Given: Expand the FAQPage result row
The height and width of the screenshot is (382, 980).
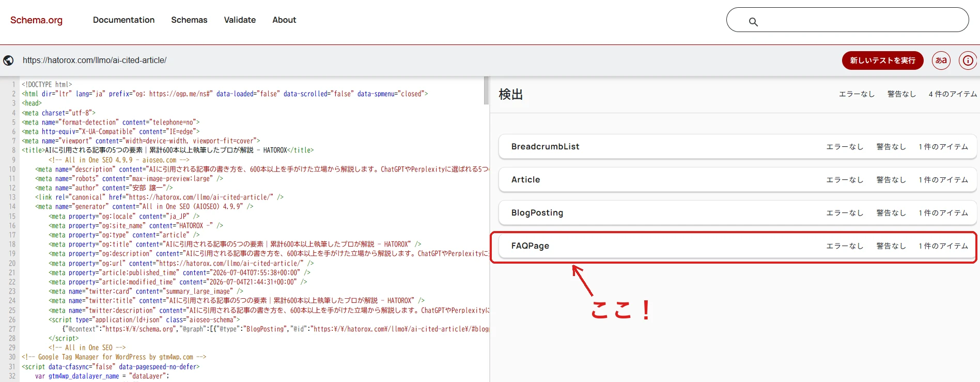Looking at the screenshot, I should [737, 246].
